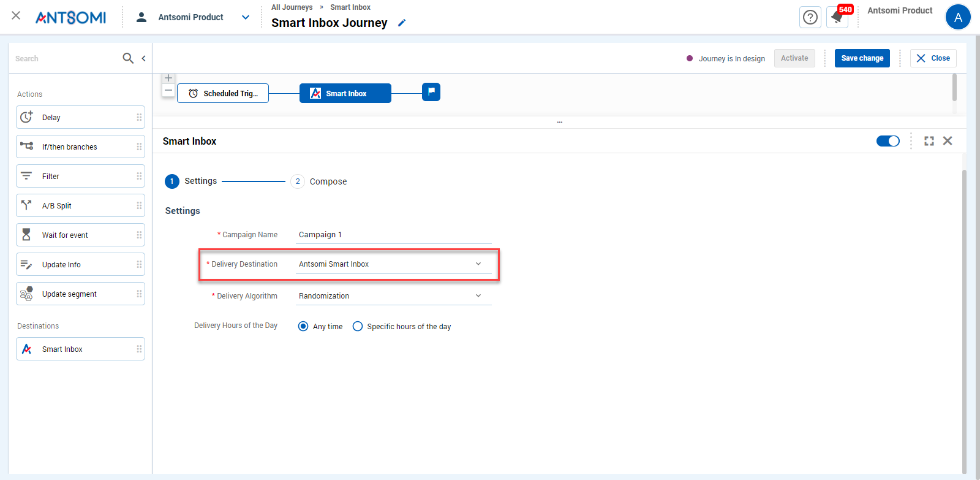Click the Save change button
This screenshot has height=480, width=980.
pos(862,58)
